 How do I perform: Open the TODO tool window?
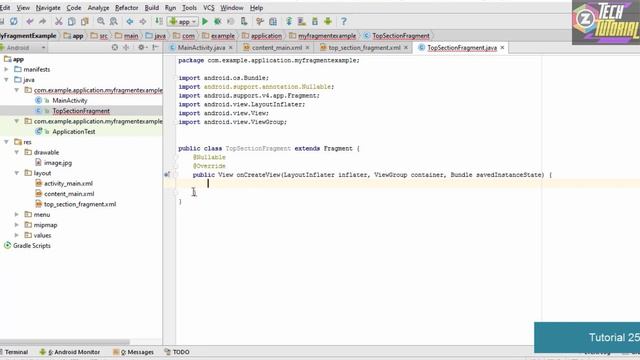click(x=177, y=352)
